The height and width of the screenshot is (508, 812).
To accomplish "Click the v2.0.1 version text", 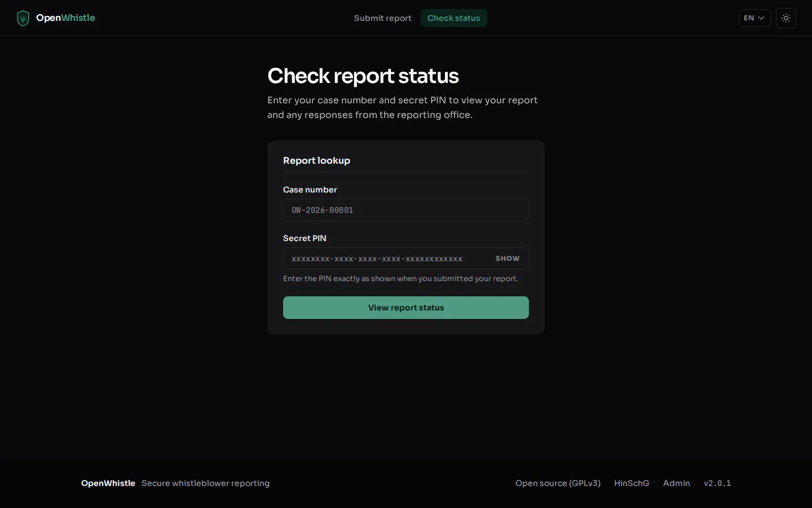I will click(x=717, y=483).
